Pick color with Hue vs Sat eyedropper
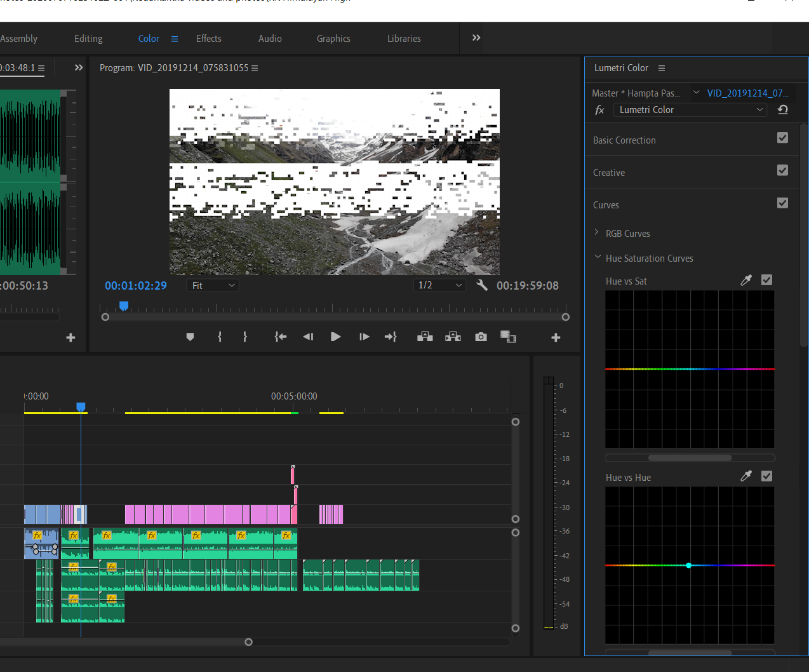This screenshot has height=672, width=809. [746, 280]
